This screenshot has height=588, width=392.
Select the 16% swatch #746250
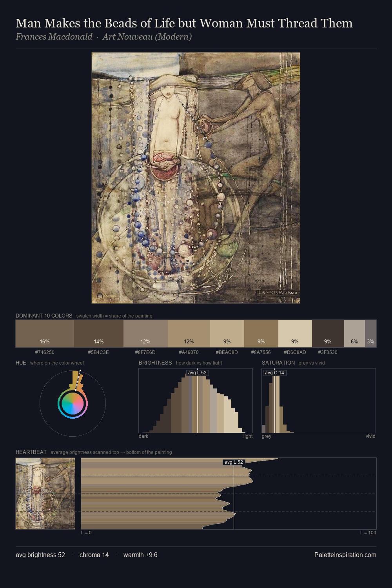pyautogui.click(x=45, y=334)
